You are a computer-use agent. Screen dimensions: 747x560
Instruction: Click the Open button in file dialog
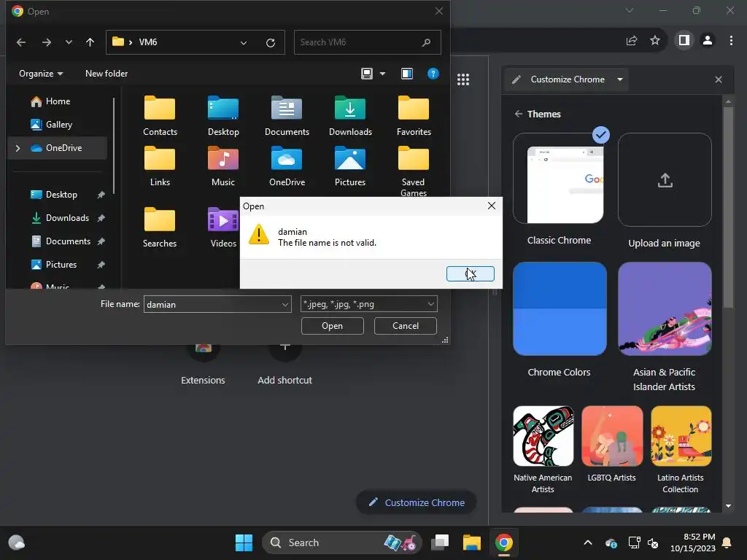(x=332, y=326)
